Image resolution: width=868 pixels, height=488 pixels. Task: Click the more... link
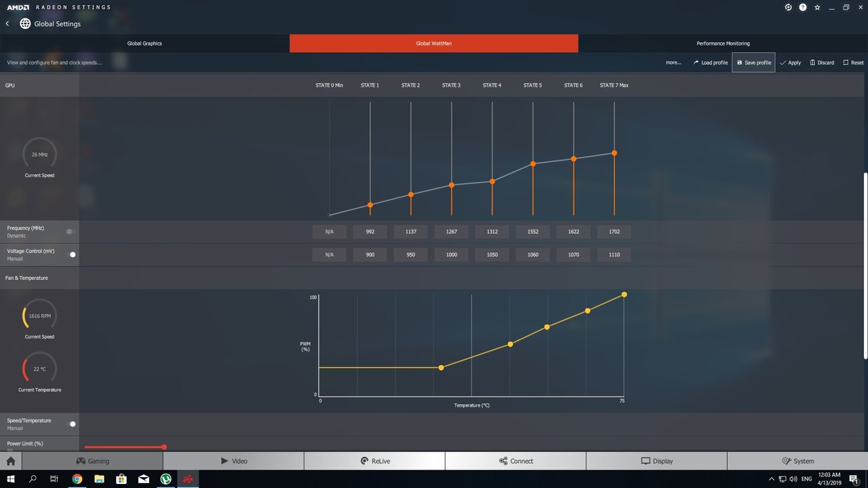click(x=673, y=62)
